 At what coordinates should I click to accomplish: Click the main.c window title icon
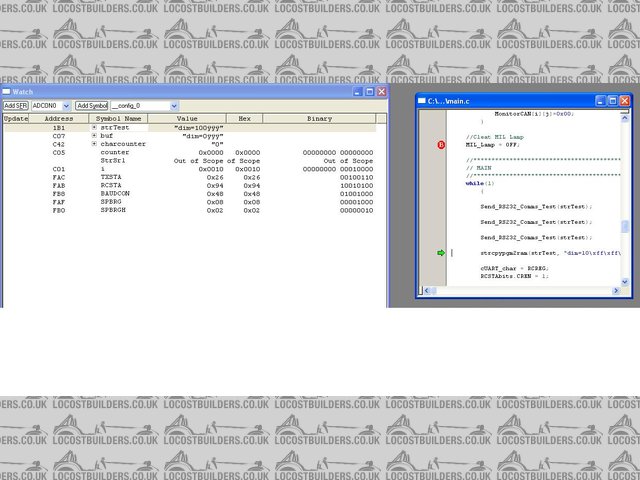(x=421, y=101)
